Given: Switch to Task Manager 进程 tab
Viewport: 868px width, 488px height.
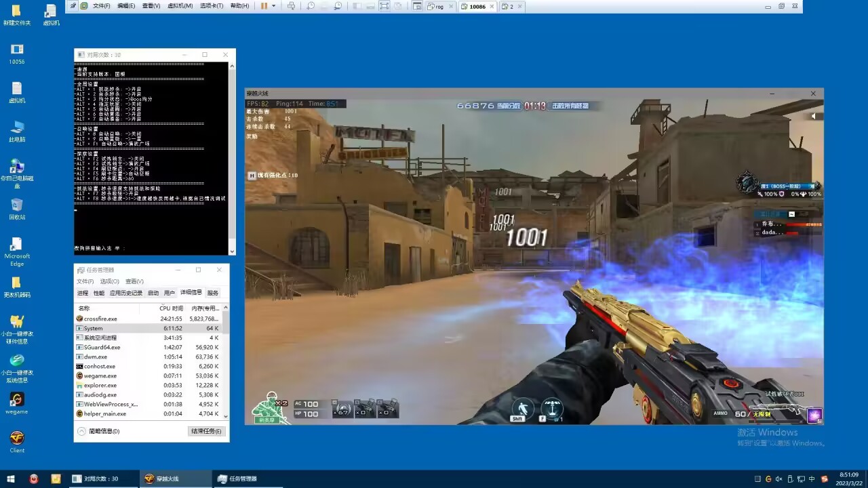Looking at the screenshot, I should click(x=82, y=293).
